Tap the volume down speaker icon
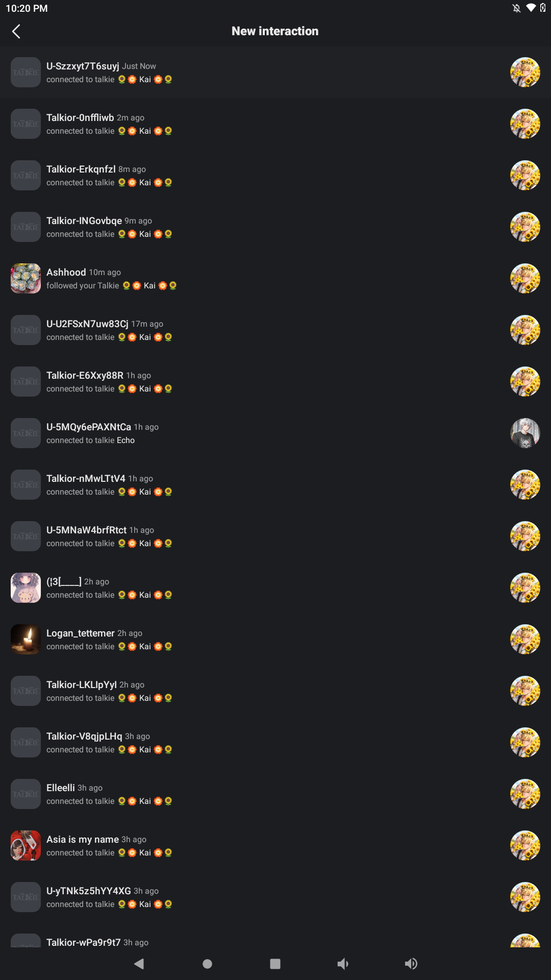This screenshot has height=980, width=551. coord(343,964)
